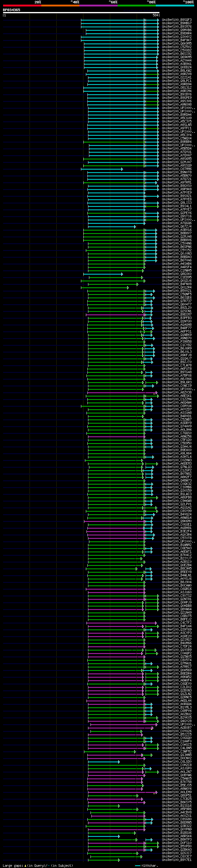Click the cyan alignment bar for UniRef100_Q8GXK0
Screen dimensions: 197x868
(x=103, y=274)
